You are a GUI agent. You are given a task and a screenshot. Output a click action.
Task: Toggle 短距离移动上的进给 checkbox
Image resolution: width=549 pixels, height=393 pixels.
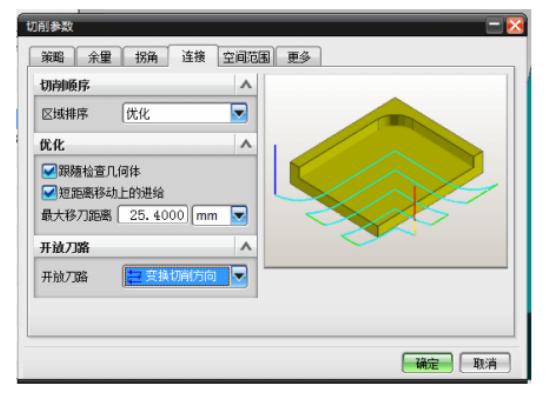[49, 193]
